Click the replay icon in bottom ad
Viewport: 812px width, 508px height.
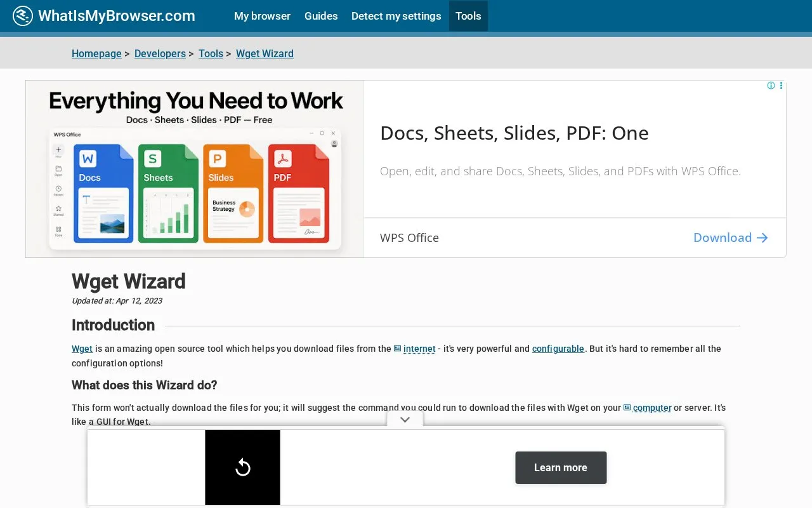pos(242,467)
